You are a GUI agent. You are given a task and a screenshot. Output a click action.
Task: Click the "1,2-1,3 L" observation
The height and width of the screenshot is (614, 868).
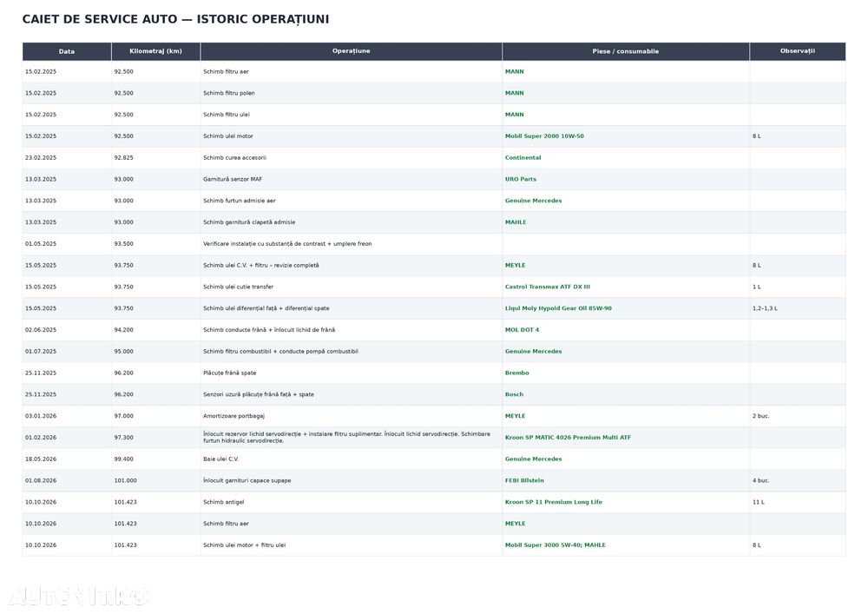pos(765,308)
